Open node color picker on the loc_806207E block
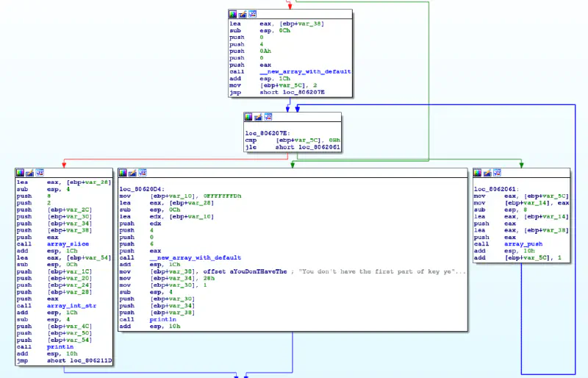The width and height of the screenshot is (588, 378). [x=248, y=117]
